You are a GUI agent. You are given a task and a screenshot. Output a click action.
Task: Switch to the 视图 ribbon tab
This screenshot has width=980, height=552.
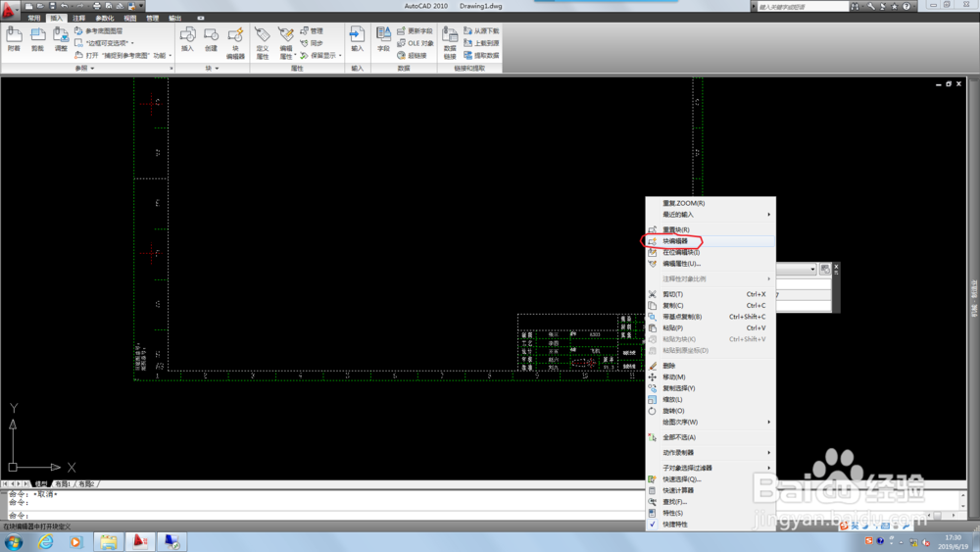pyautogui.click(x=130, y=18)
